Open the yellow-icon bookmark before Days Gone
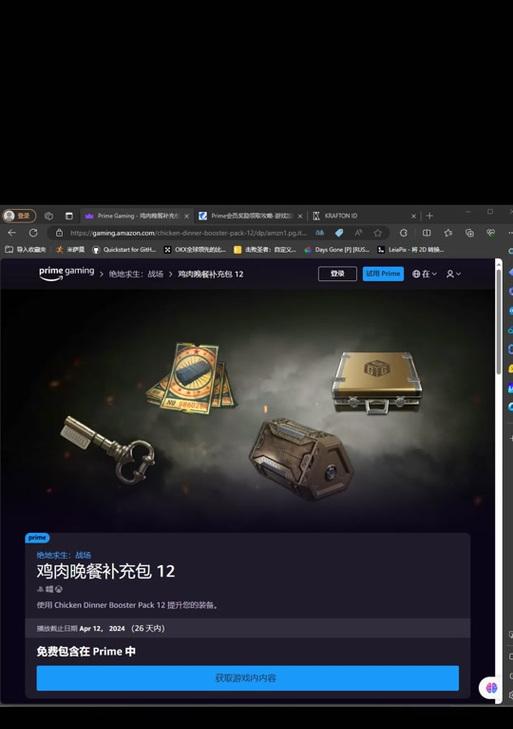The height and width of the screenshot is (729, 513). 264,250
